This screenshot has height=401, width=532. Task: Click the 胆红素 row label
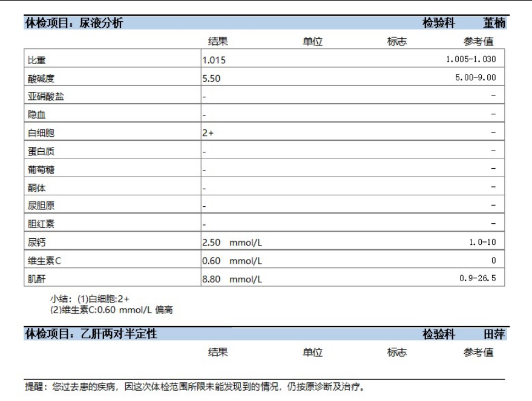pyautogui.click(x=41, y=224)
